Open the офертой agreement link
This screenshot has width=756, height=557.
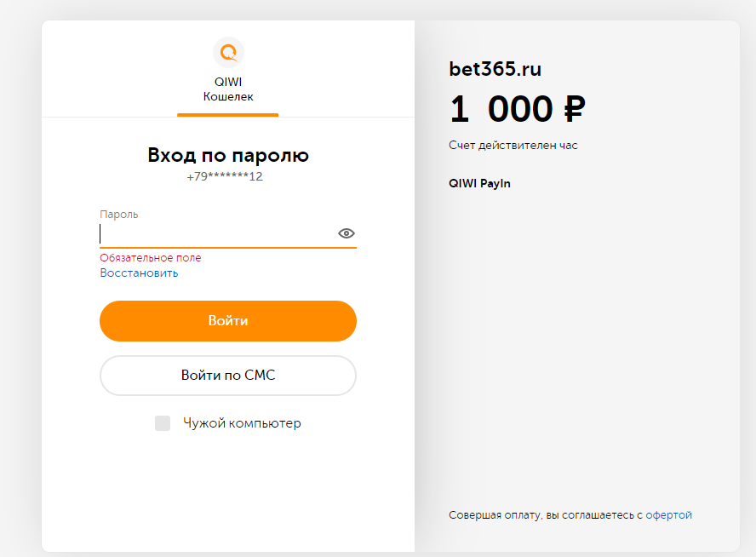point(668,515)
